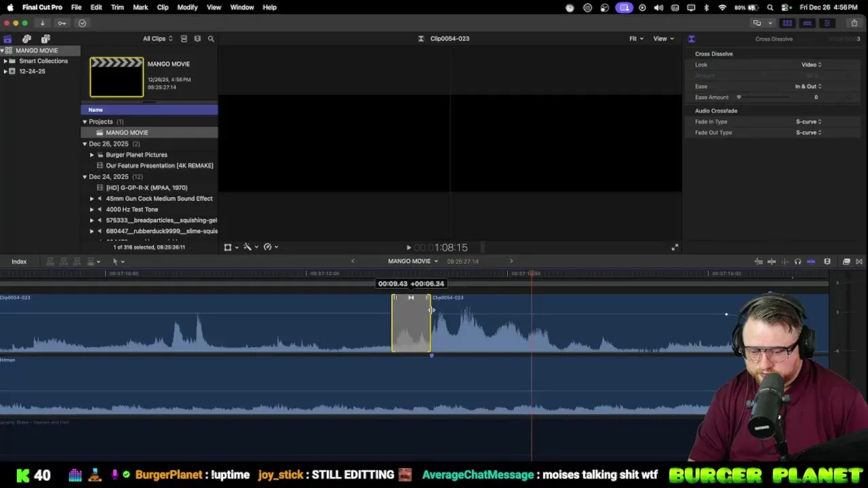The height and width of the screenshot is (488, 868).
Task: Click the Transition Inspector icon above Cross Dissolve
Action: pyautogui.click(x=692, y=39)
